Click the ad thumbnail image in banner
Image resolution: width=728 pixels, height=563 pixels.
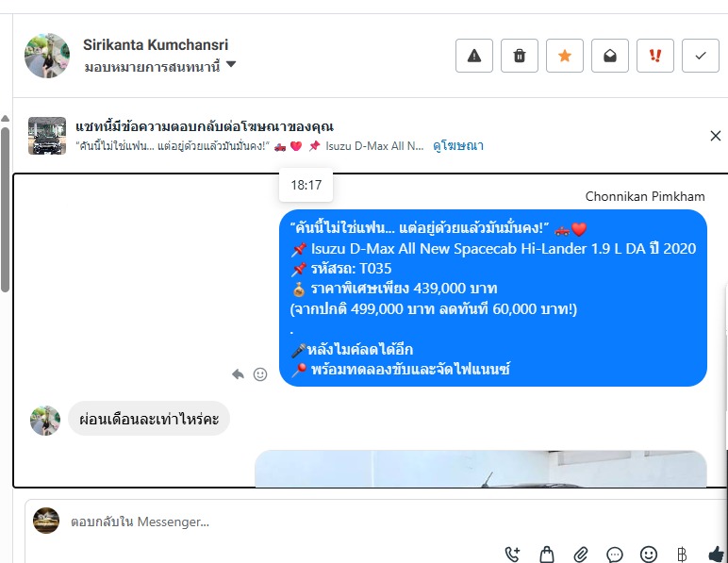click(x=47, y=136)
